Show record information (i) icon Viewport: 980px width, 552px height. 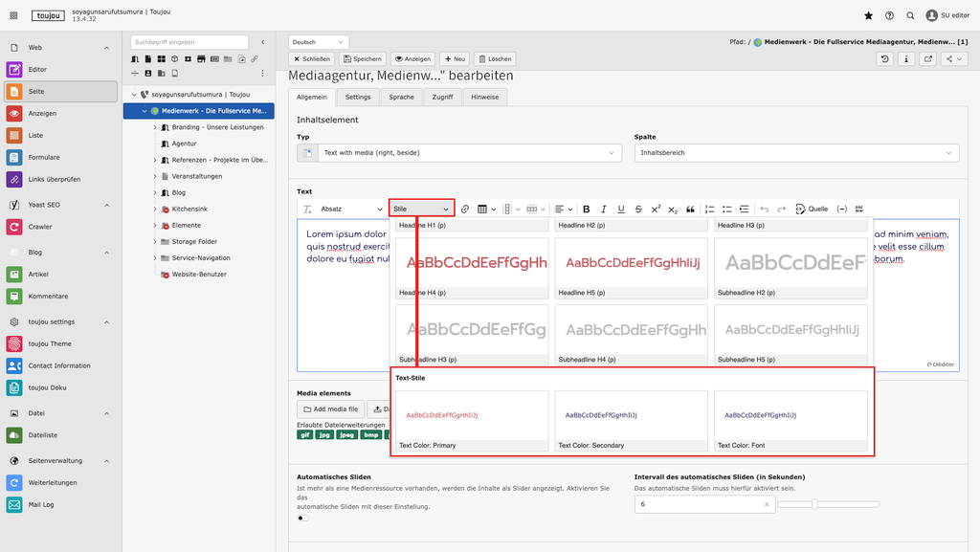point(906,58)
